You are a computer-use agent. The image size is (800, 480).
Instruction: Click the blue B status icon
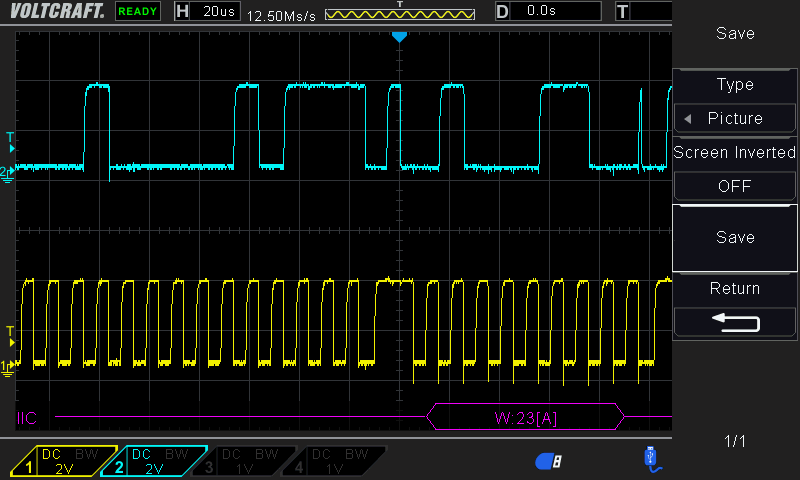(549, 460)
